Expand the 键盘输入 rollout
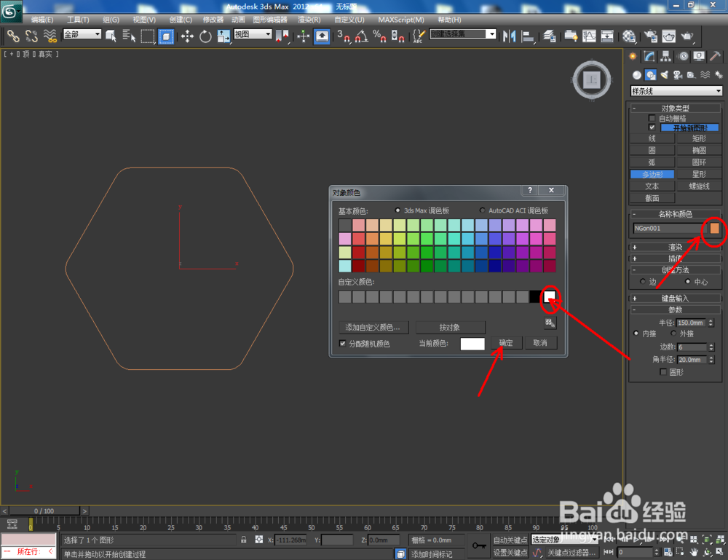This screenshot has width=728, height=560. pos(675,298)
